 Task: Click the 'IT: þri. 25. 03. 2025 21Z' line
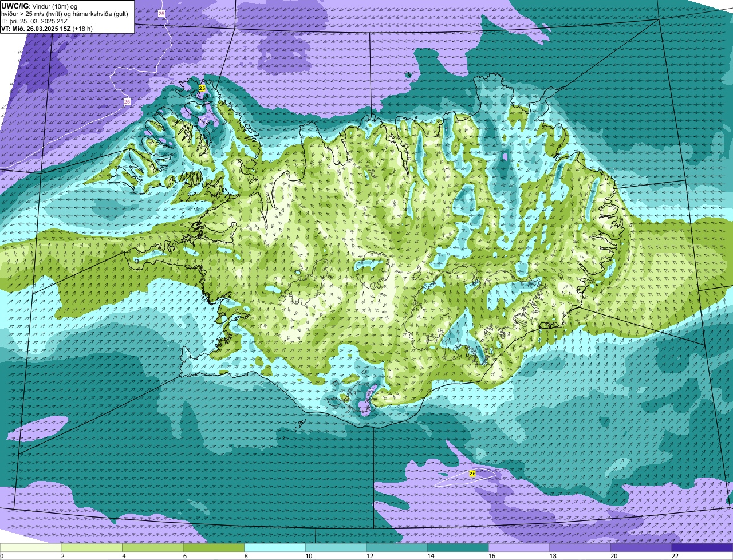pos(35,21)
